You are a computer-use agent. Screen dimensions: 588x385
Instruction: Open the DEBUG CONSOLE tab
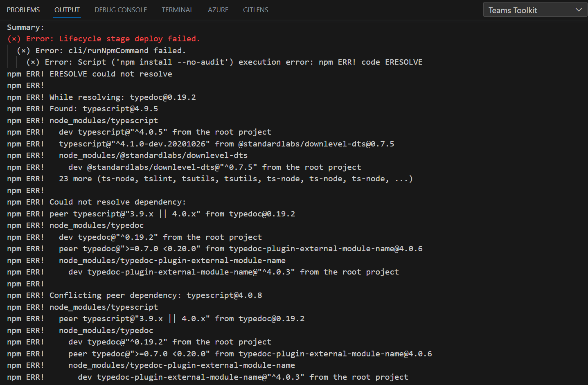(120, 9)
